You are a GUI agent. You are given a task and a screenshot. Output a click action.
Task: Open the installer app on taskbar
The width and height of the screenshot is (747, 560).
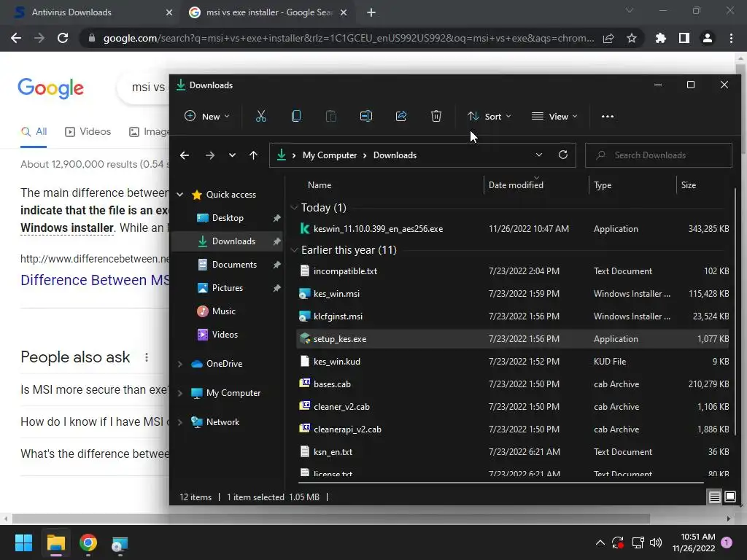pos(120,544)
